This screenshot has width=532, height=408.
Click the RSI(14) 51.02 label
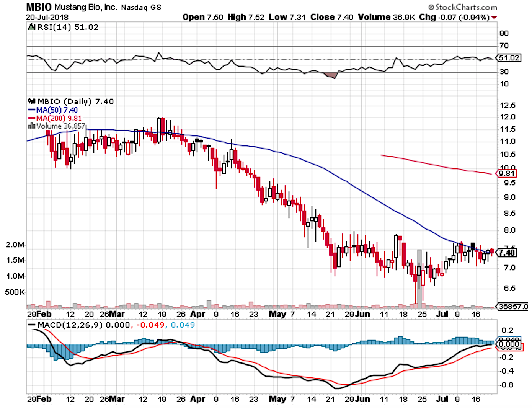click(x=68, y=27)
